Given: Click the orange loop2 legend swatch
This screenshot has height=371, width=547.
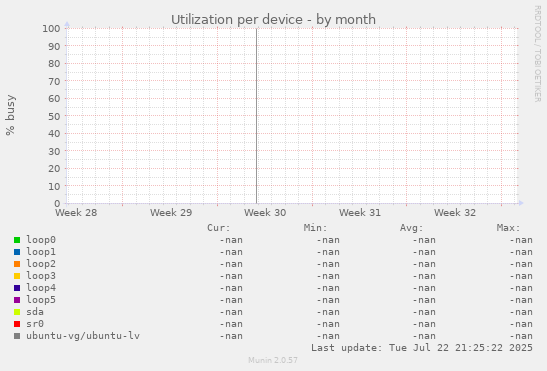Looking at the screenshot, I should pyautogui.click(x=17, y=264).
